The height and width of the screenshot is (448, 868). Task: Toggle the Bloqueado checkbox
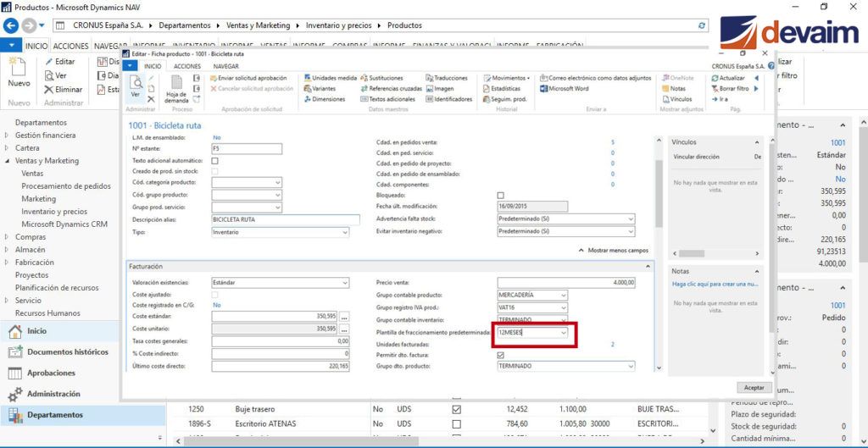(x=500, y=196)
